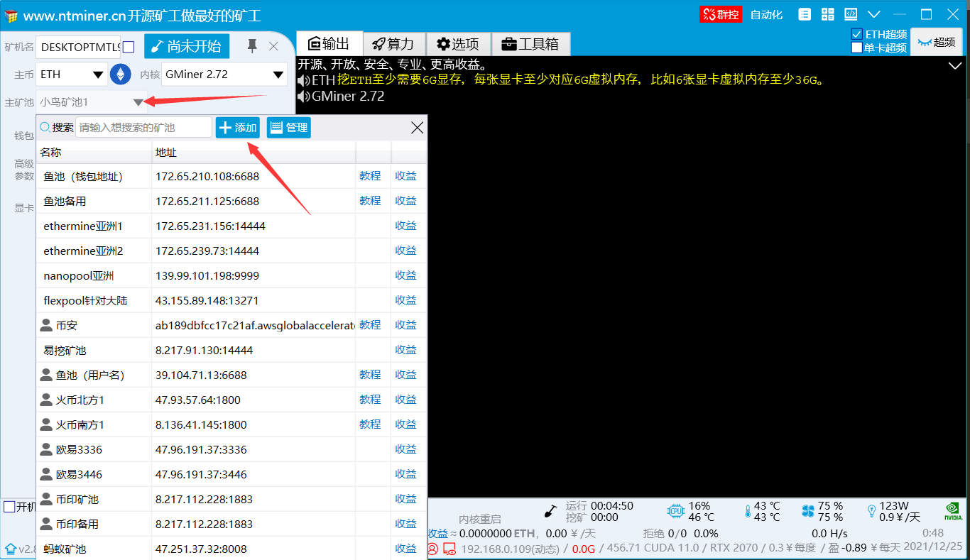This screenshot has height=560, width=970.
Task: Click the CPU usage icon
Action: click(x=675, y=511)
